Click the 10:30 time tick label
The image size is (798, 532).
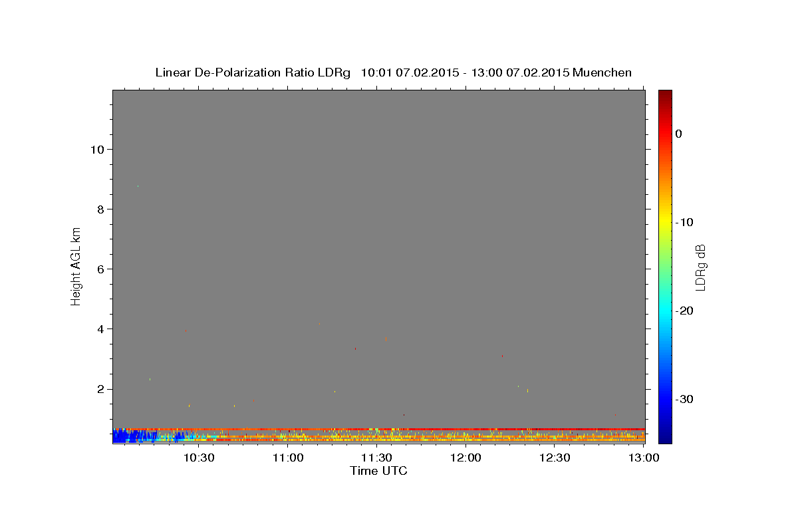coord(199,458)
